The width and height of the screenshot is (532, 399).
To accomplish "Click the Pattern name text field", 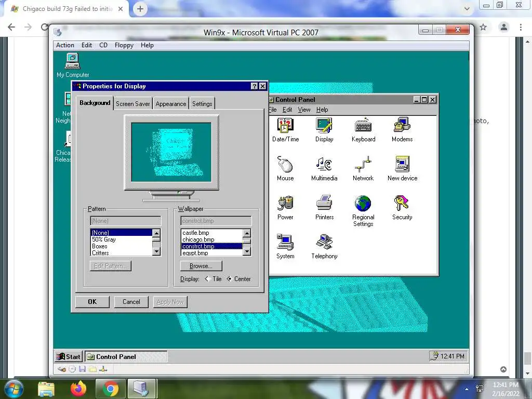I will click(x=126, y=221).
